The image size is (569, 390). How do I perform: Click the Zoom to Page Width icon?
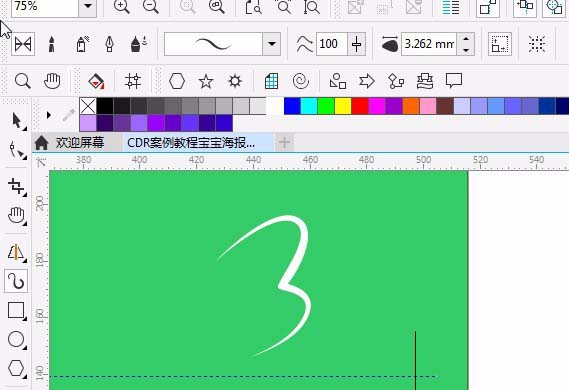[283, 7]
